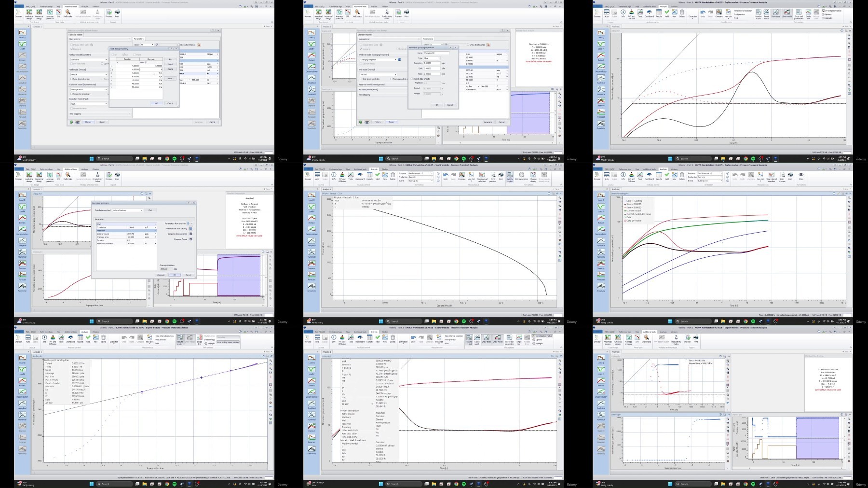The image size is (868, 488).
Task: Click the Shape factor from catalog icon
Action: pyautogui.click(x=191, y=228)
